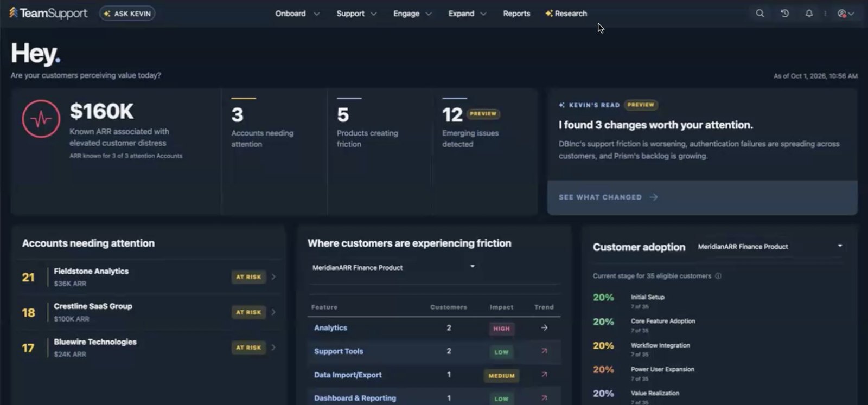The height and width of the screenshot is (405, 868).
Task: Click the TeamSupport logo
Action: pyautogui.click(x=48, y=13)
